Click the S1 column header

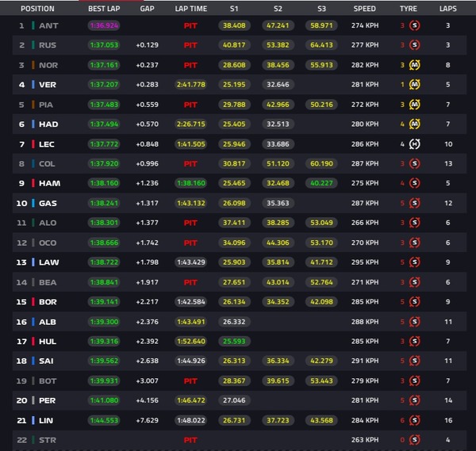(x=234, y=9)
